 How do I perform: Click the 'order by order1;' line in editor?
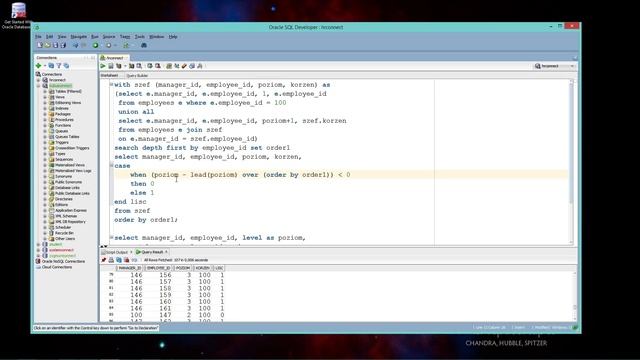[x=146, y=220]
